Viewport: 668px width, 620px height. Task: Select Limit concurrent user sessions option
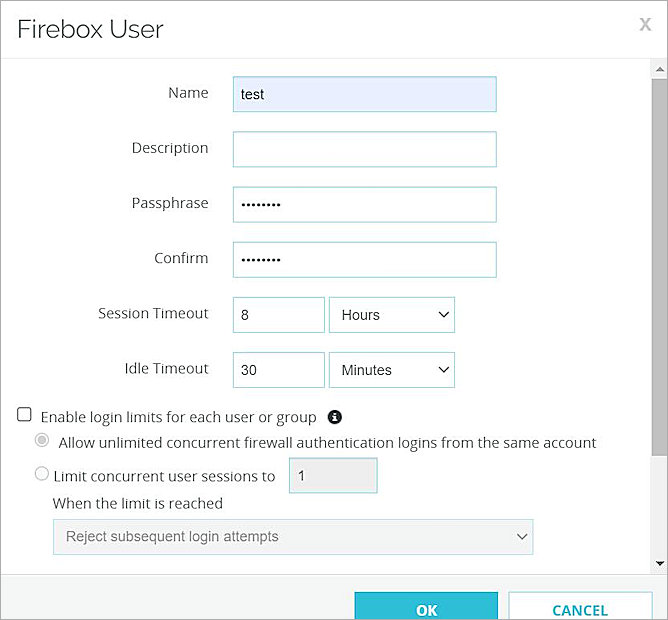click(42, 475)
